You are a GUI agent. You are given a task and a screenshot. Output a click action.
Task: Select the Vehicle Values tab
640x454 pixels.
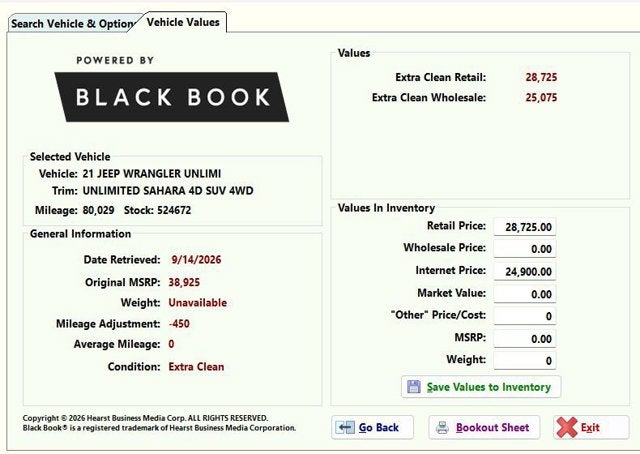(x=183, y=22)
